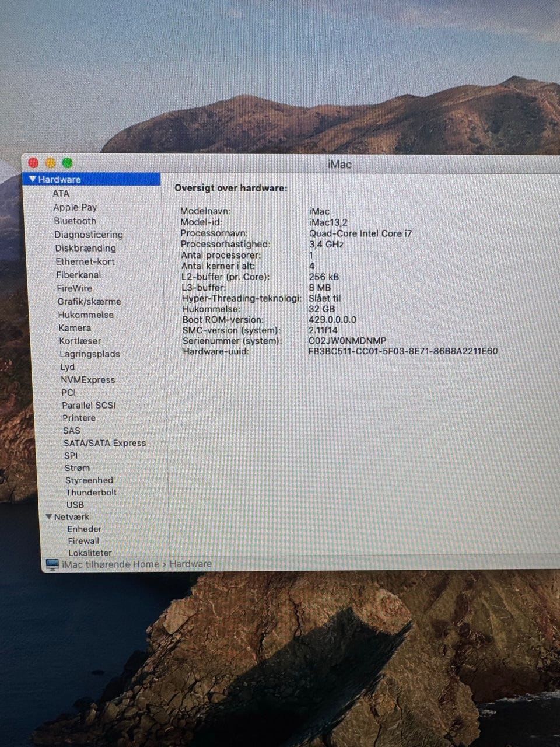Select Firewall under Netværk
This screenshot has width=560, height=747.
coord(84,541)
